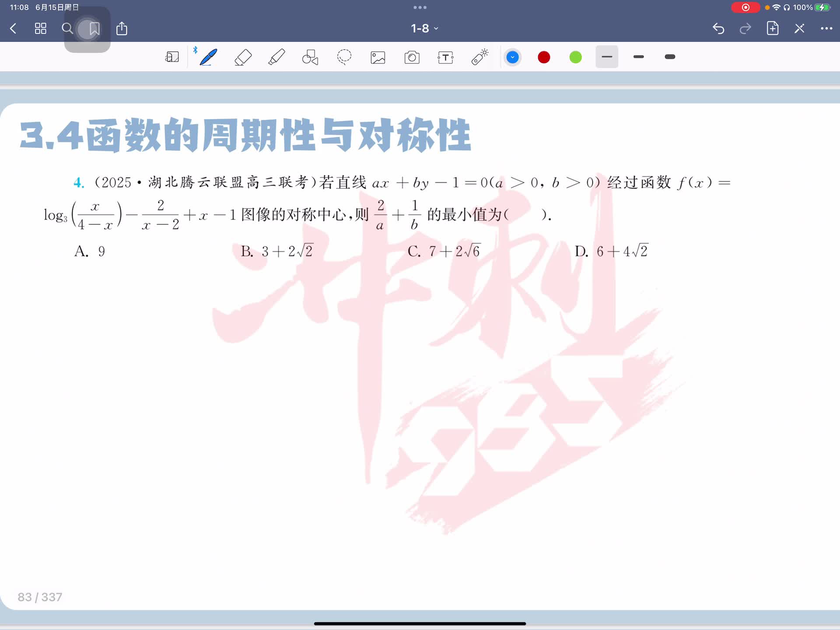Image resolution: width=840 pixels, height=630 pixels.
Task: Open the blue color swatch options
Action: pos(512,57)
